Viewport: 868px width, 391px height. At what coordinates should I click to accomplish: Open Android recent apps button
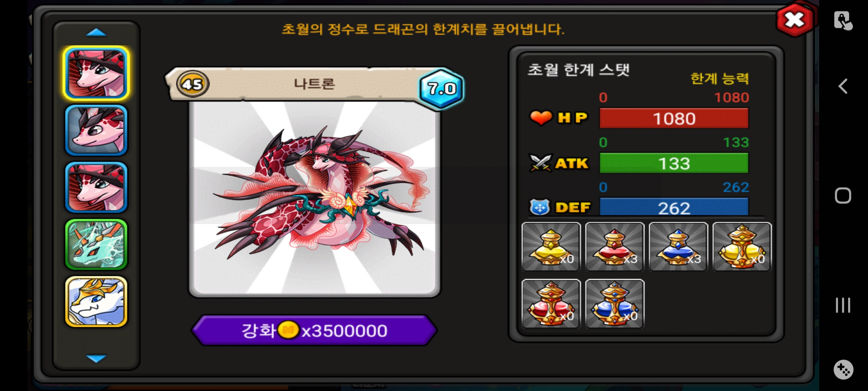click(x=843, y=305)
